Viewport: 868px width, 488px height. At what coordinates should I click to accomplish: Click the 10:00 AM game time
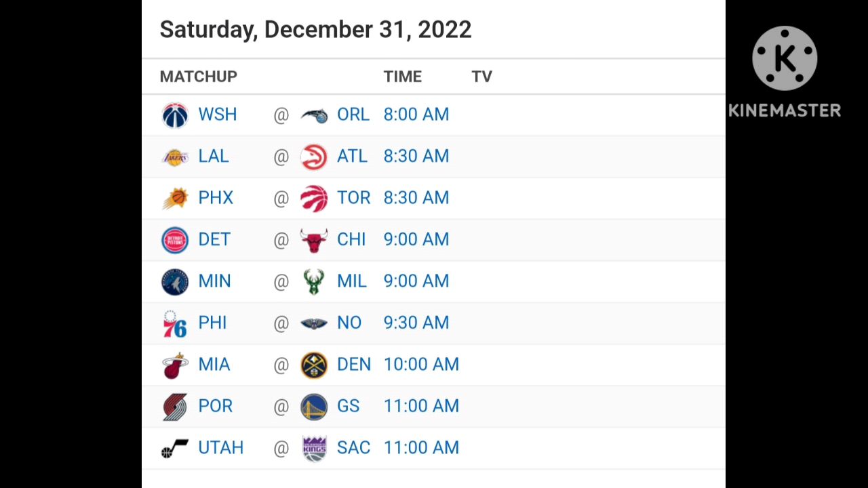click(x=421, y=365)
